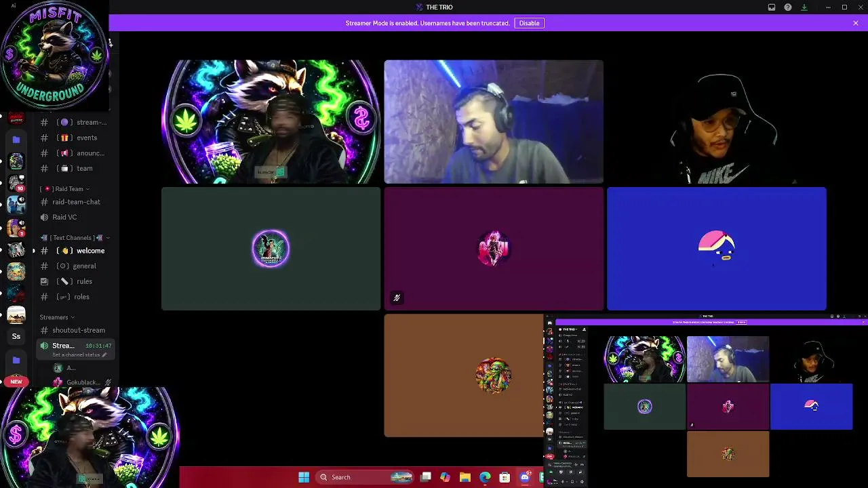The height and width of the screenshot is (488, 868).
Task: Select the dark green participant tile
Action: [x=271, y=249]
